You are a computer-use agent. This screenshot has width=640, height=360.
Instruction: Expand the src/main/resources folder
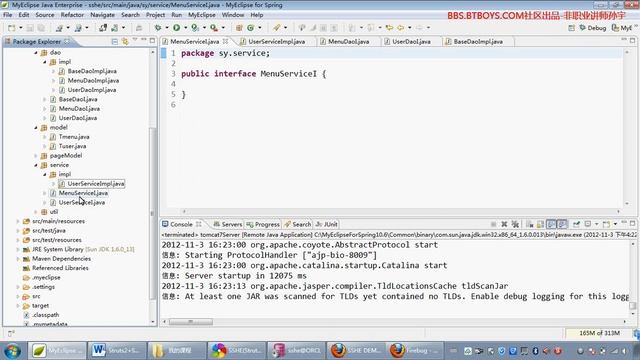click(x=18, y=221)
